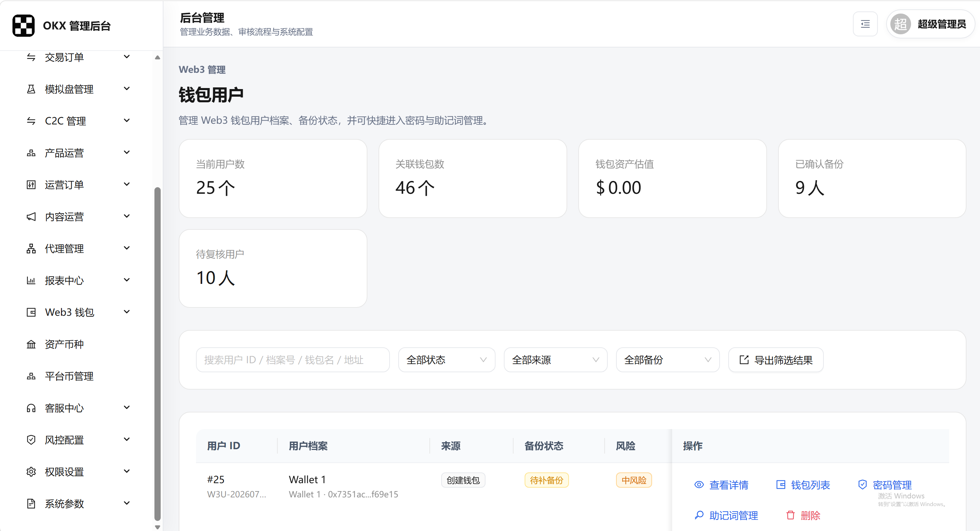Click the key icon next to 助记词管理
This screenshot has height=531, width=980.
click(x=699, y=515)
